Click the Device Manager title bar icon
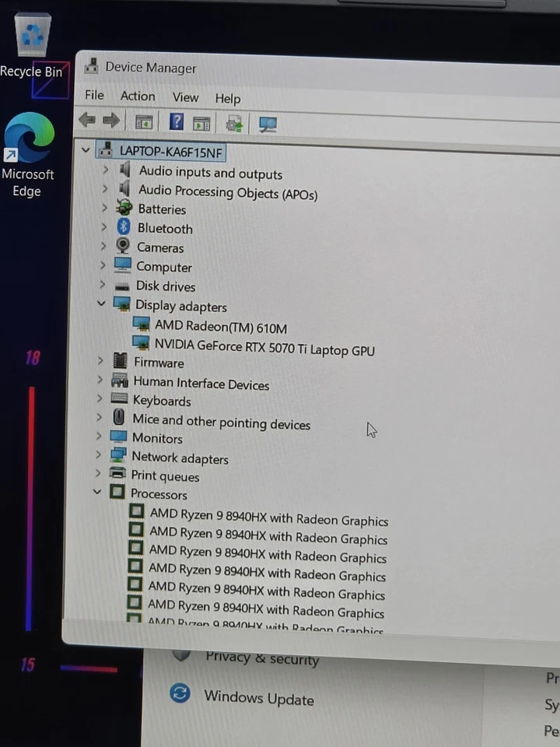The height and width of the screenshot is (747, 560). point(91,65)
